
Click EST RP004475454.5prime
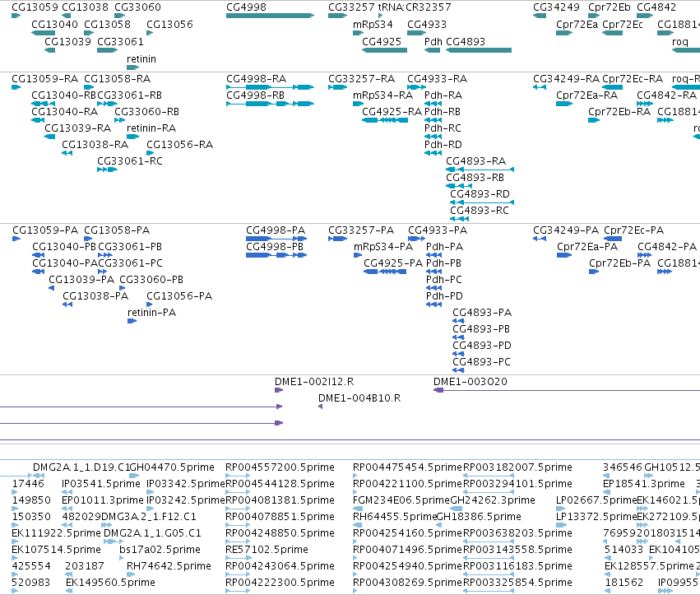(x=408, y=467)
